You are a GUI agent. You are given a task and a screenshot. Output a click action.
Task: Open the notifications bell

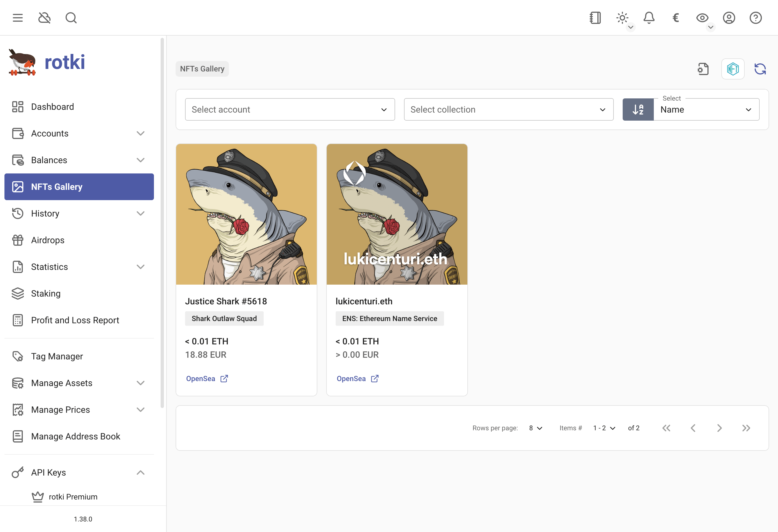pos(649,18)
